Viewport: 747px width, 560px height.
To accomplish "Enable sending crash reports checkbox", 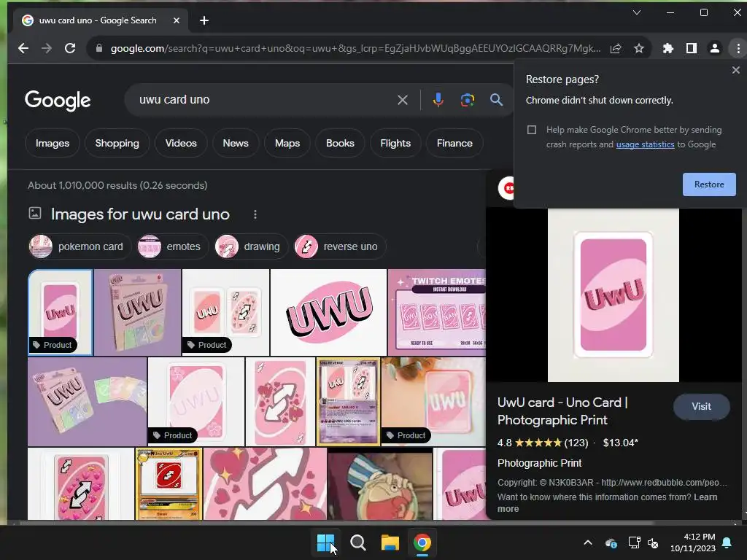I will tap(532, 130).
